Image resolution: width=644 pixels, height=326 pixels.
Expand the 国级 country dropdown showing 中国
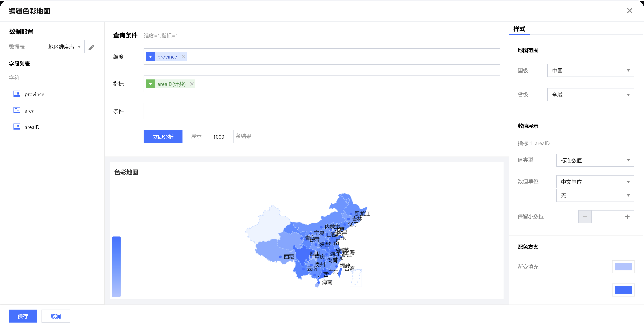[590, 71]
